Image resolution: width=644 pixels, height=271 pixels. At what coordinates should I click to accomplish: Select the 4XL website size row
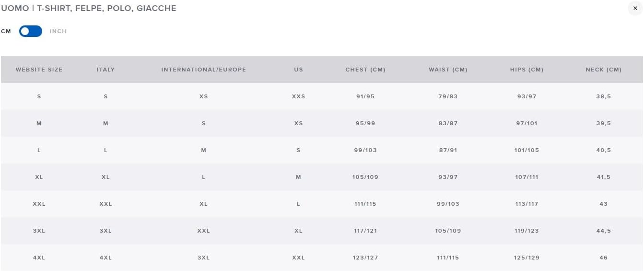click(39, 258)
